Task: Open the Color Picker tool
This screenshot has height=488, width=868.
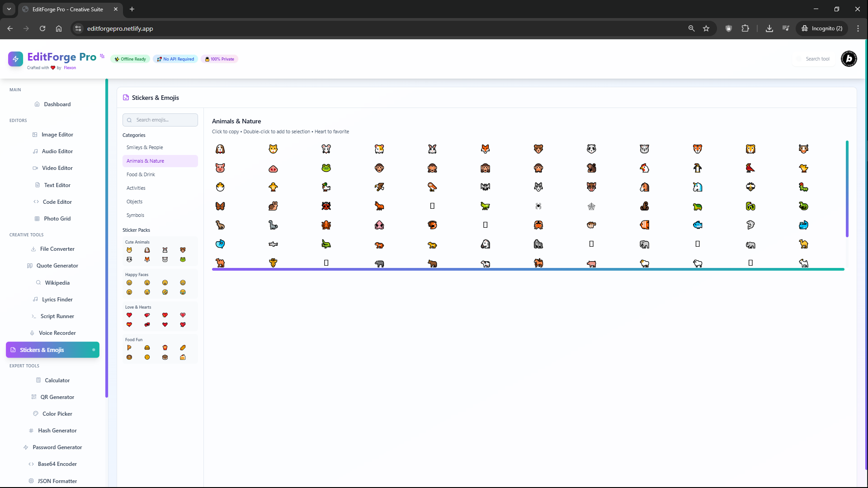Action: pos(57,414)
